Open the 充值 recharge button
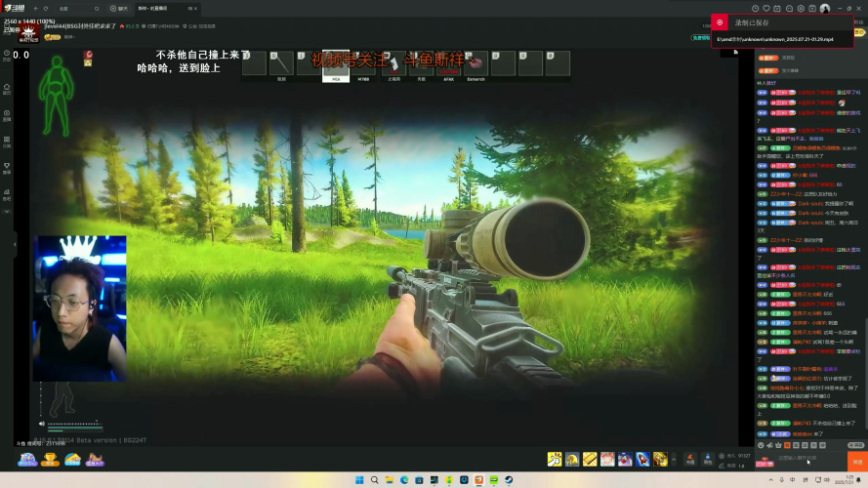Image resolution: width=868 pixels, height=488 pixels. click(689, 460)
